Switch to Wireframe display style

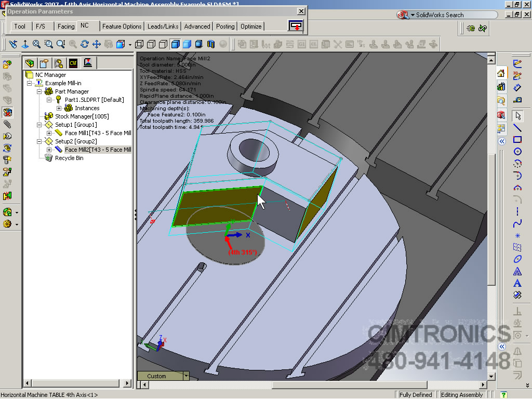coord(139,44)
